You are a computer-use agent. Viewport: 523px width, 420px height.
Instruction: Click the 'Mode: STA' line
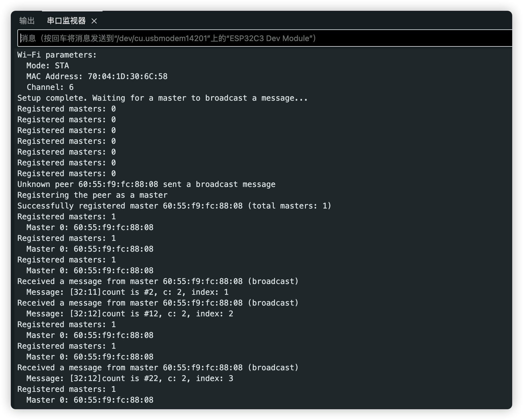[x=48, y=66]
